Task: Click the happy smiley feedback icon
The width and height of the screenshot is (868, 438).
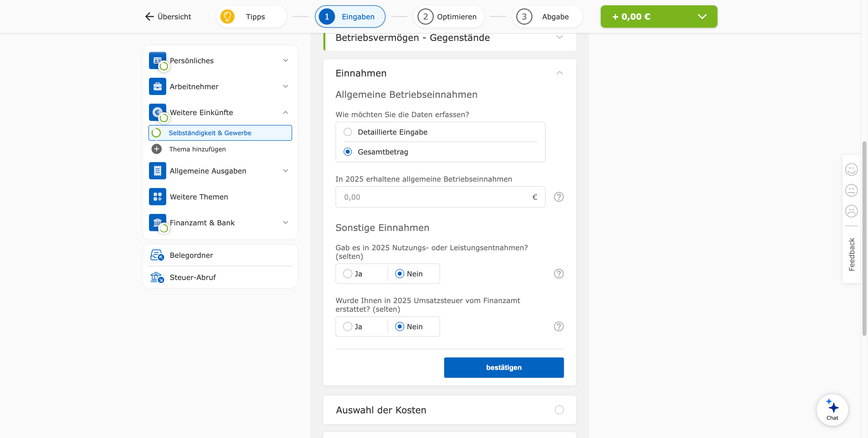Action: (851, 169)
